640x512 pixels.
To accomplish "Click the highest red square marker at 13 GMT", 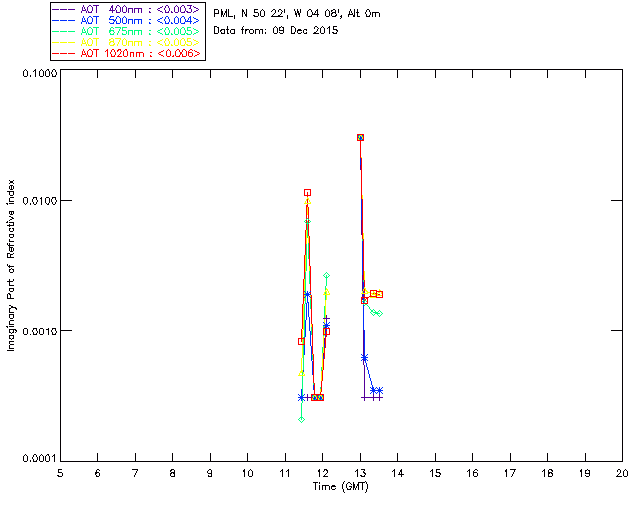I will 360,138.
